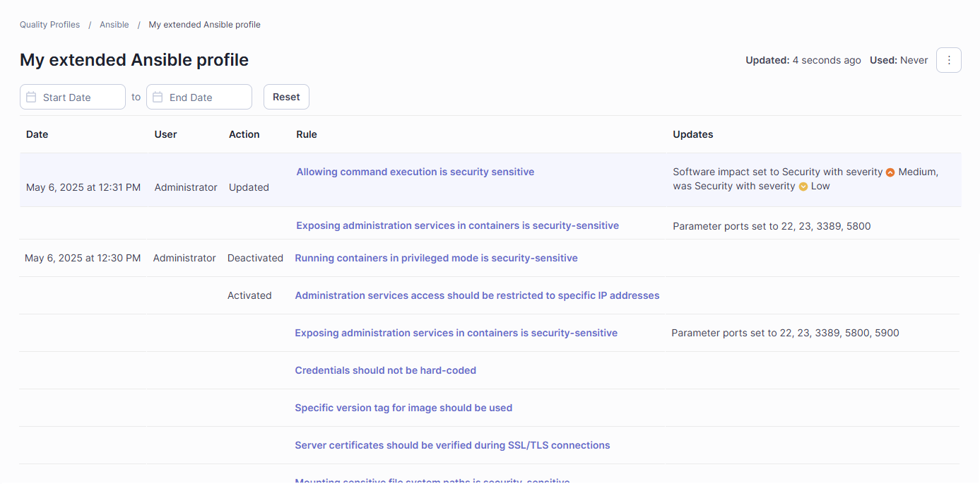The height and width of the screenshot is (484, 980).
Task: Click the Low severity indicator icon
Action: [803, 186]
